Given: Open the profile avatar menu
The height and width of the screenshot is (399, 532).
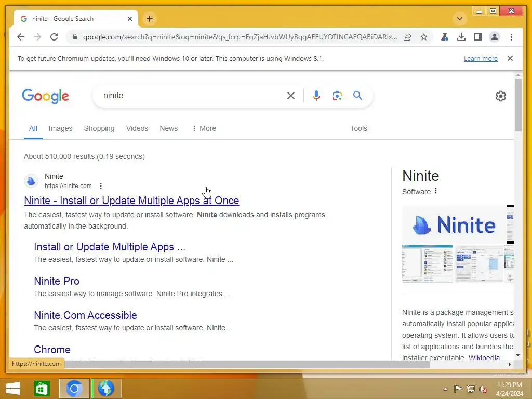Looking at the screenshot, I should tap(495, 37).
